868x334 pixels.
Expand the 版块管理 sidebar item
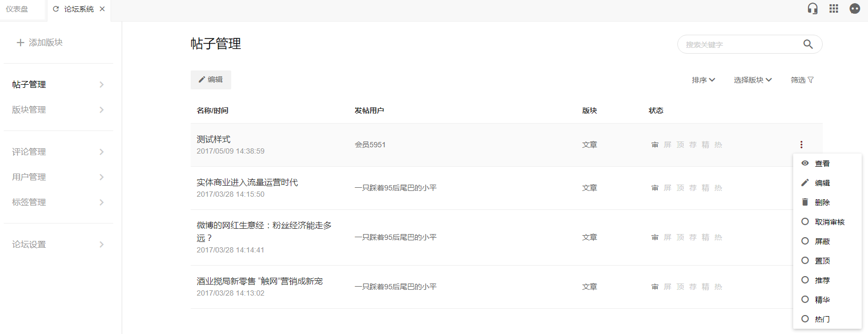[58, 110]
